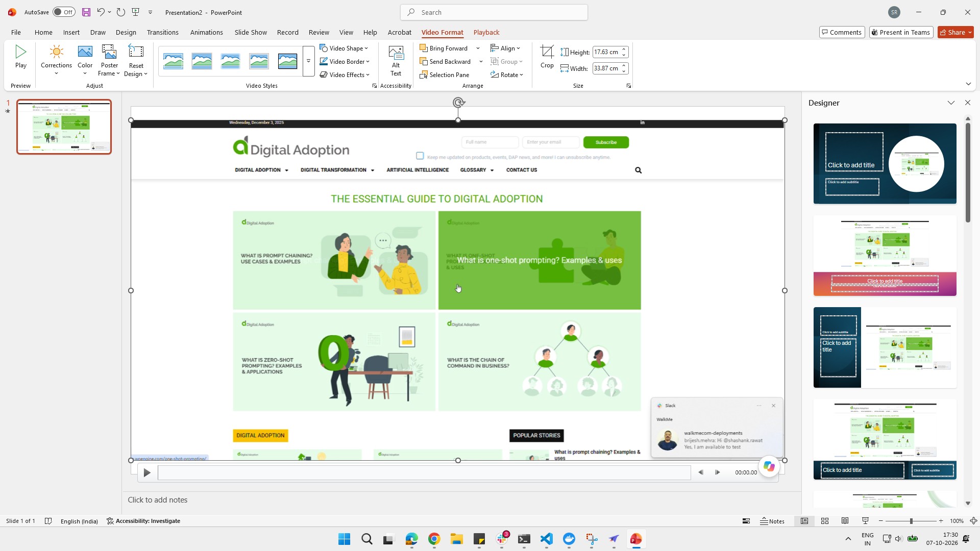Image resolution: width=980 pixels, height=551 pixels.
Task: Click the Share button
Action: click(955, 32)
